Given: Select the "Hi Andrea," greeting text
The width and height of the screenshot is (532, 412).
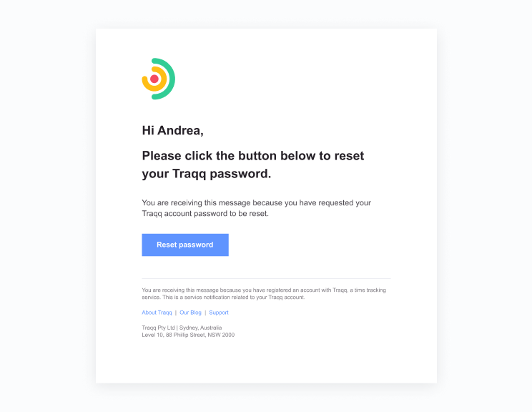Looking at the screenshot, I should (x=173, y=131).
